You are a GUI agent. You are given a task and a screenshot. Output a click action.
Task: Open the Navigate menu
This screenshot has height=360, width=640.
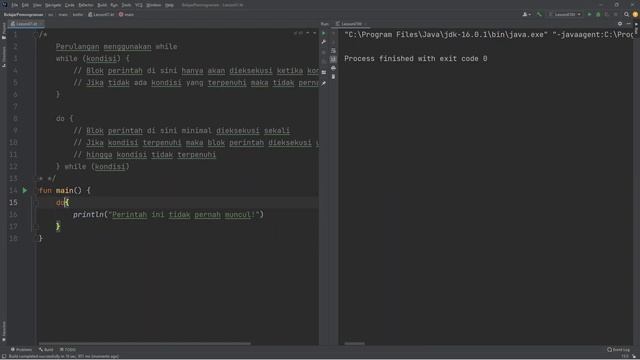(53, 5)
